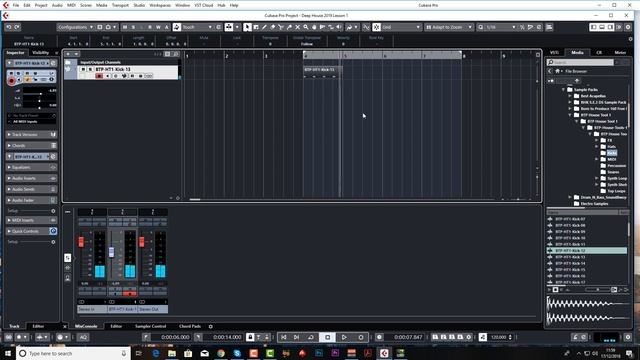
Task: Toggle Cycle loop in transport
Action: click(x=311, y=337)
